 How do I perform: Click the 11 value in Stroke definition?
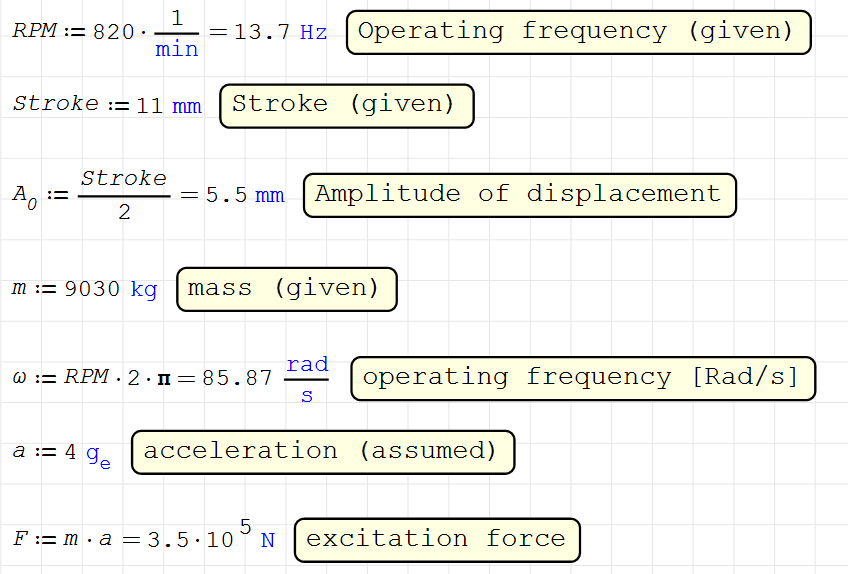point(149,105)
